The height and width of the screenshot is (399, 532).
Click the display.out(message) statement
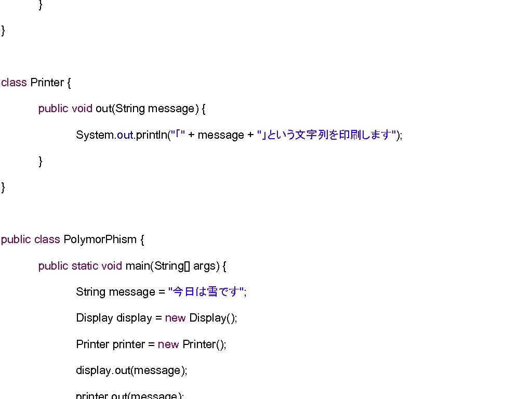131,370
